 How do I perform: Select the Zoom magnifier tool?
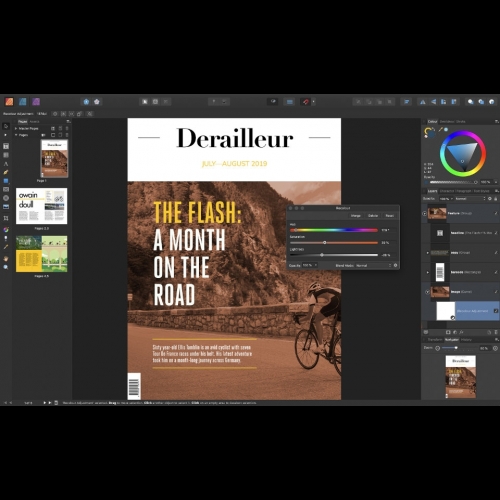(6, 267)
